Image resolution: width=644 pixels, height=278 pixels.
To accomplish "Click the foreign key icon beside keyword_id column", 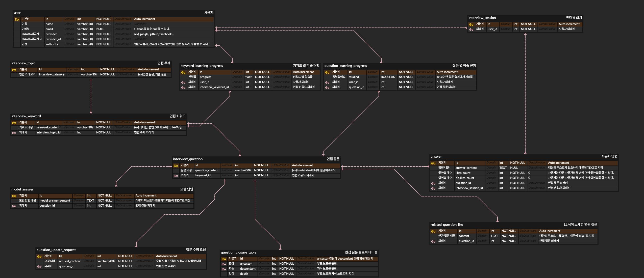I will pyautogui.click(x=176, y=176).
